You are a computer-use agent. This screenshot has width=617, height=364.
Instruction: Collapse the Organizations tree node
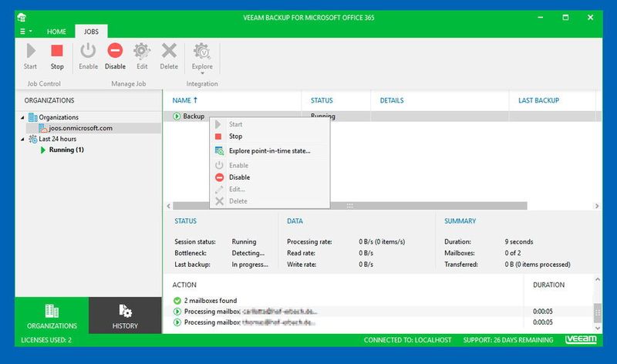pos(22,117)
